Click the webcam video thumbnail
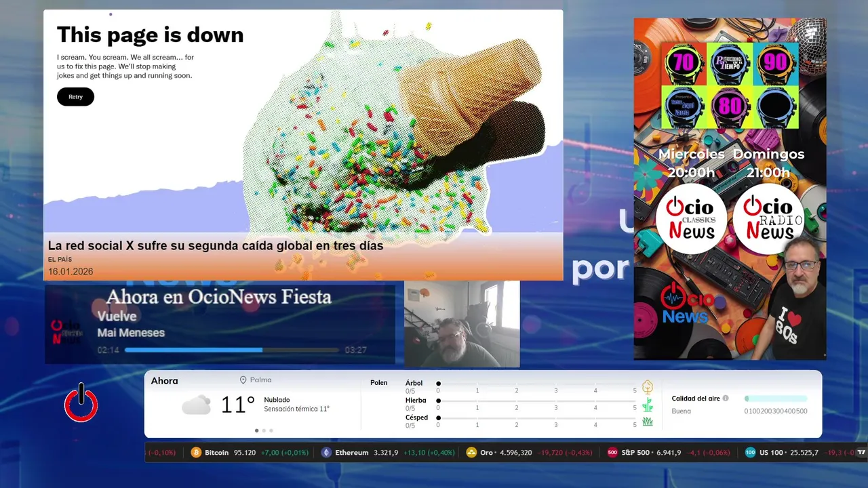This screenshot has width=868, height=488. pyautogui.click(x=462, y=325)
